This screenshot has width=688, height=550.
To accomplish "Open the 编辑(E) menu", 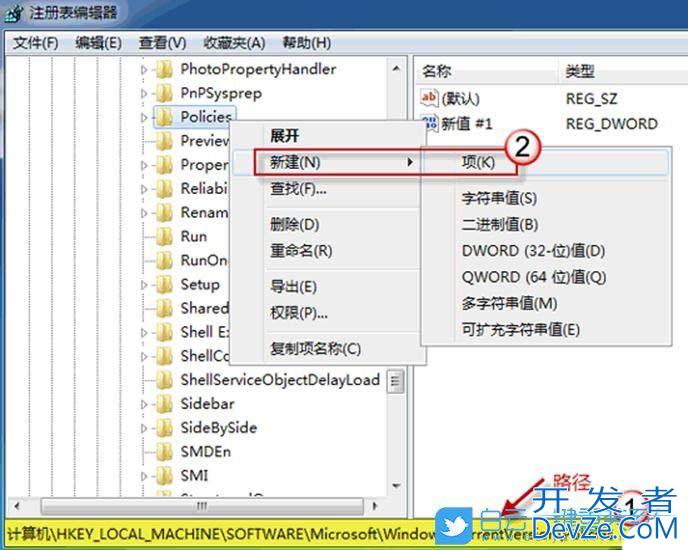I will (98, 43).
